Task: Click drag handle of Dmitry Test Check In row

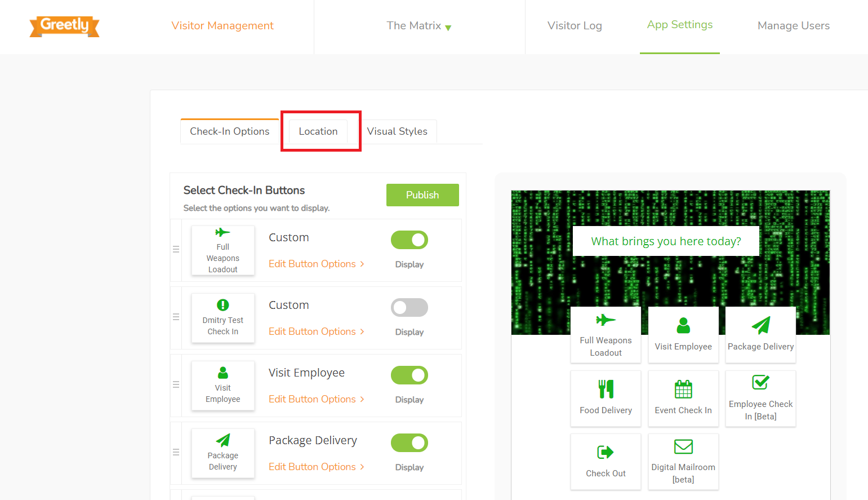Action: [x=176, y=317]
